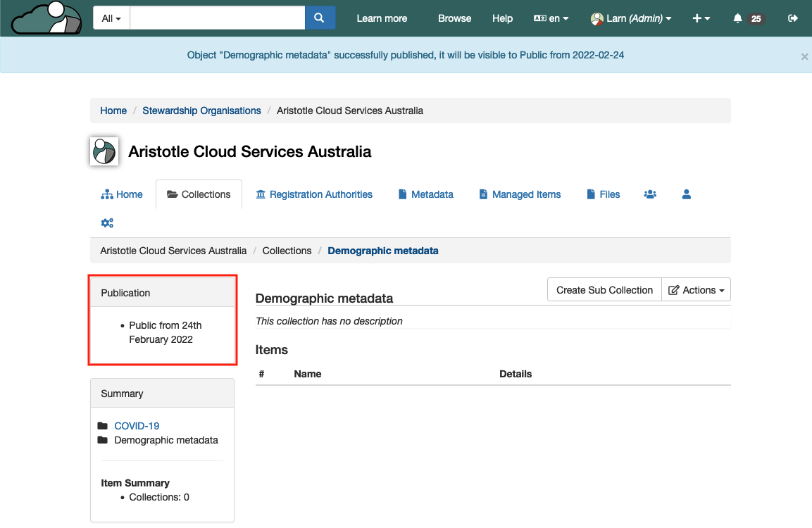The height and width of the screenshot is (528, 812).
Task: Click the Create Sub Collection button
Action: coord(604,290)
